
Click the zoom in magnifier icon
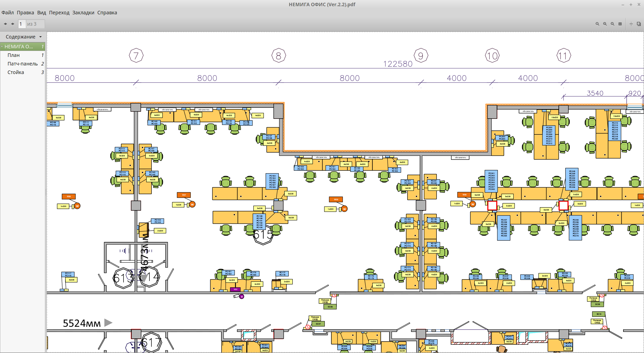pos(605,24)
